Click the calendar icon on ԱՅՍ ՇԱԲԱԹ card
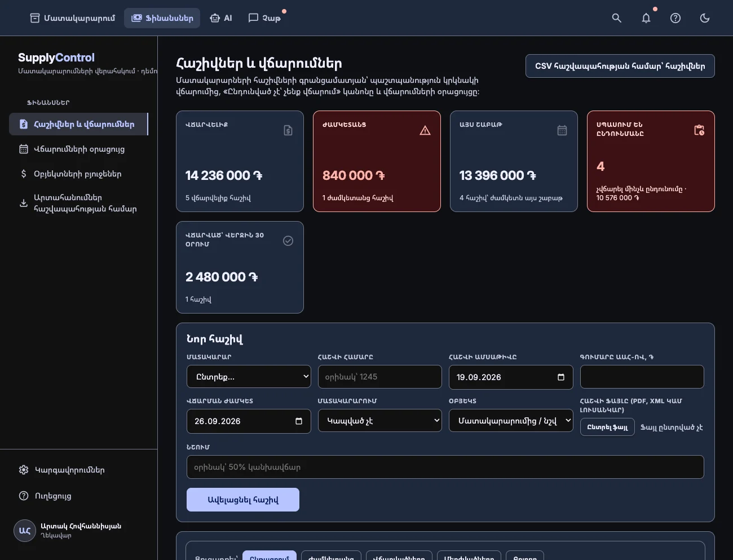 point(562,130)
